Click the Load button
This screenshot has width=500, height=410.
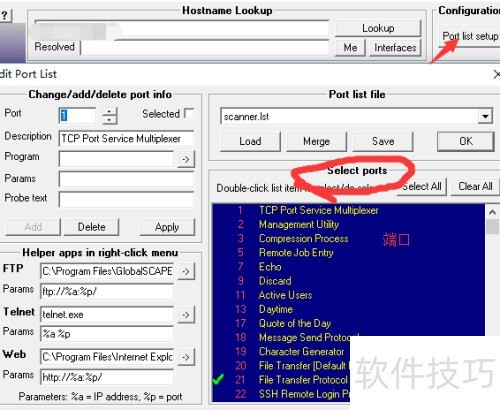pos(250,141)
